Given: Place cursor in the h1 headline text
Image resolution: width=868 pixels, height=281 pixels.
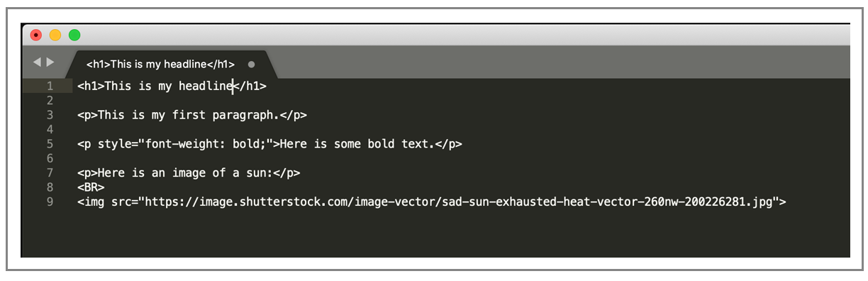Looking at the screenshot, I should pyautogui.click(x=169, y=86).
